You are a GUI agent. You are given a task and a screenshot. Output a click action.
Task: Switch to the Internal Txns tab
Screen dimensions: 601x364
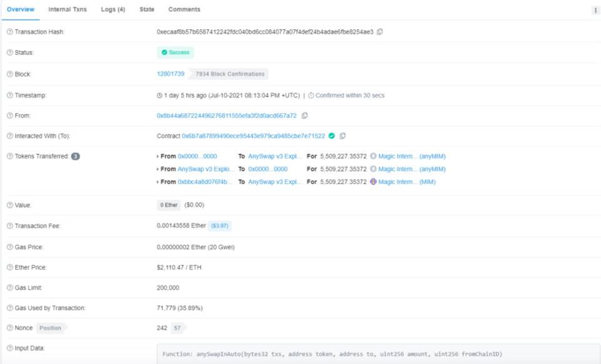(68, 9)
